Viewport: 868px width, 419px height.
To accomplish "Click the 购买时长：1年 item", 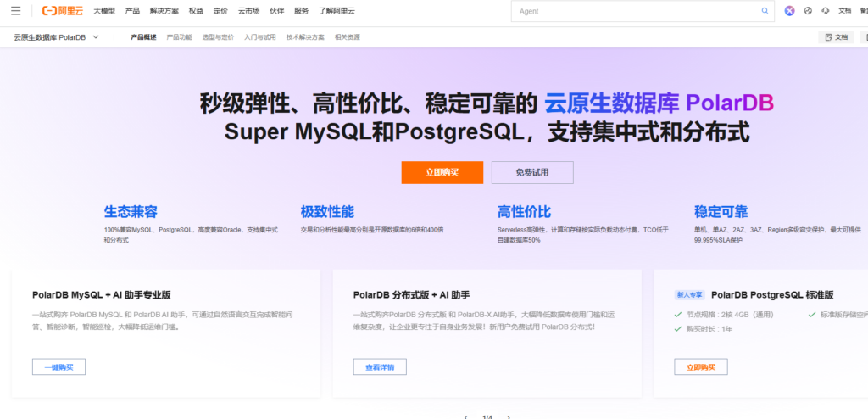I will coord(704,328).
